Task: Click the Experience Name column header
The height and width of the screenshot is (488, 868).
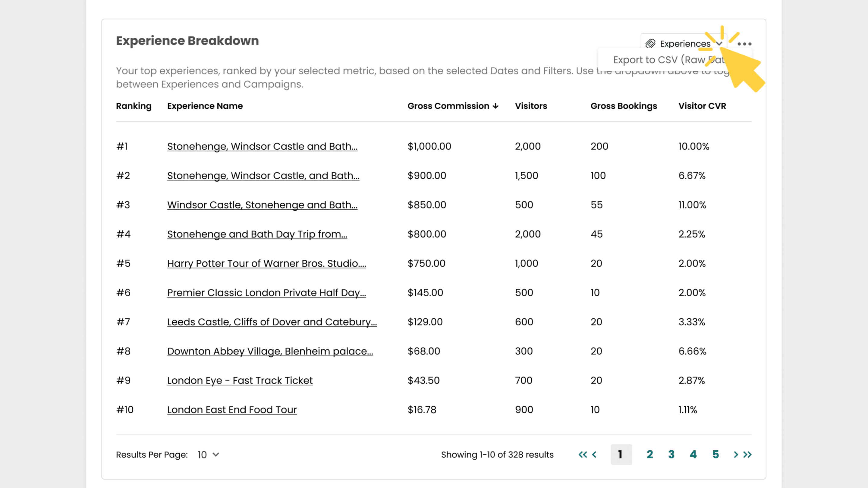Action: coord(205,106)
